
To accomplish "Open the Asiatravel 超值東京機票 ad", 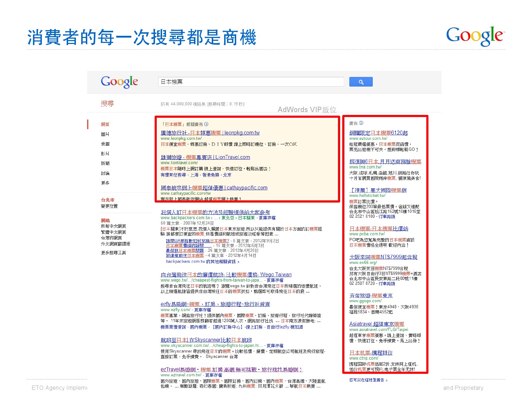I will pos(376,324).
